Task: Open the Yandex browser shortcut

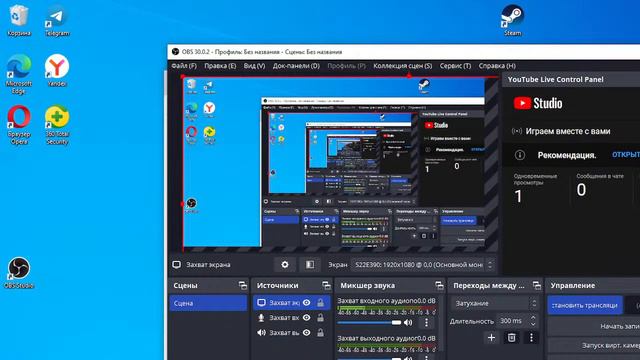Action: pos(57,70)
